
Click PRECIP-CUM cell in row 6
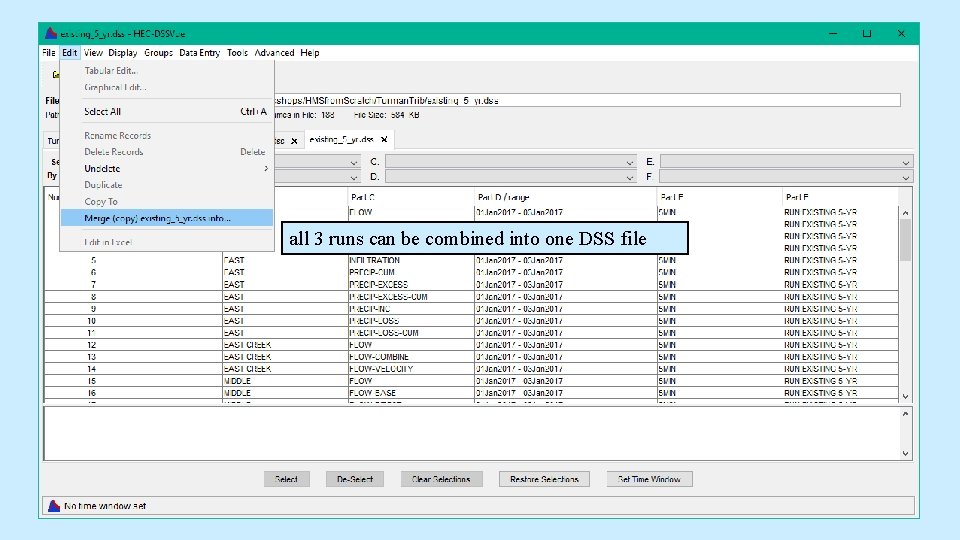(411, 272)
